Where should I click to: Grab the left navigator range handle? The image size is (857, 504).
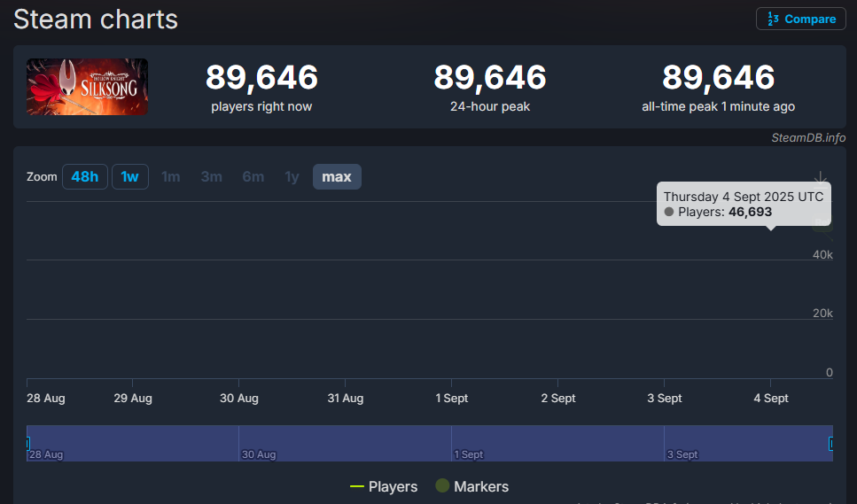coord(27,444)
